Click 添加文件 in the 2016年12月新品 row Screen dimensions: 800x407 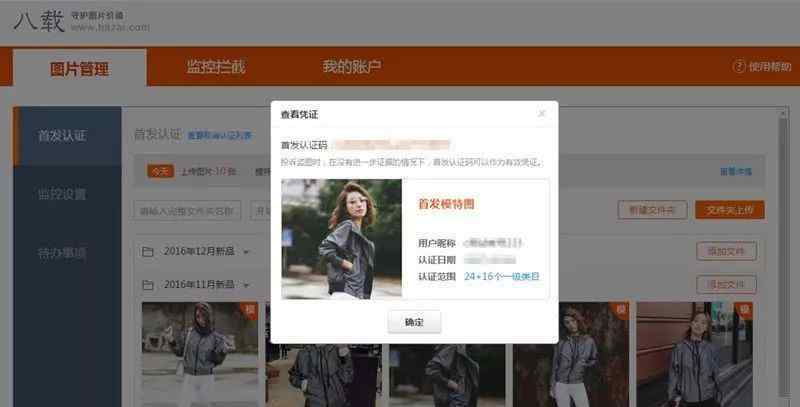727,251
